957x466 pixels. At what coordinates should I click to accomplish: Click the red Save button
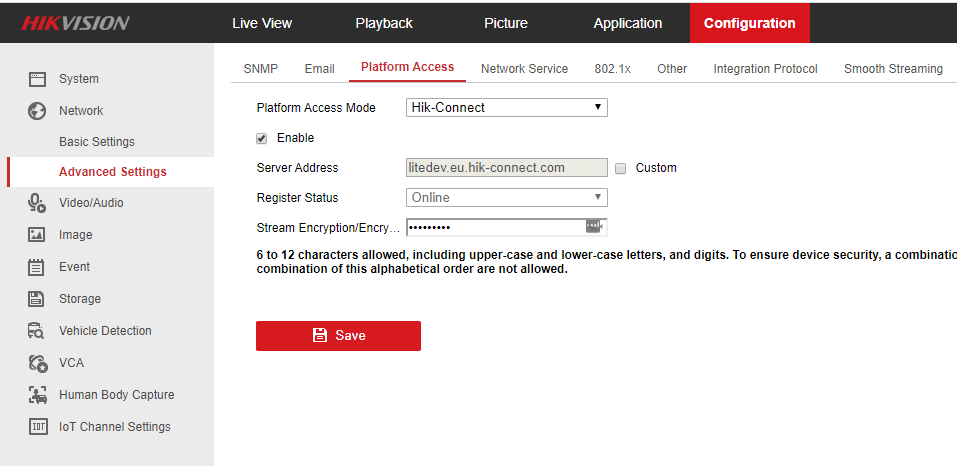(338, 336)
